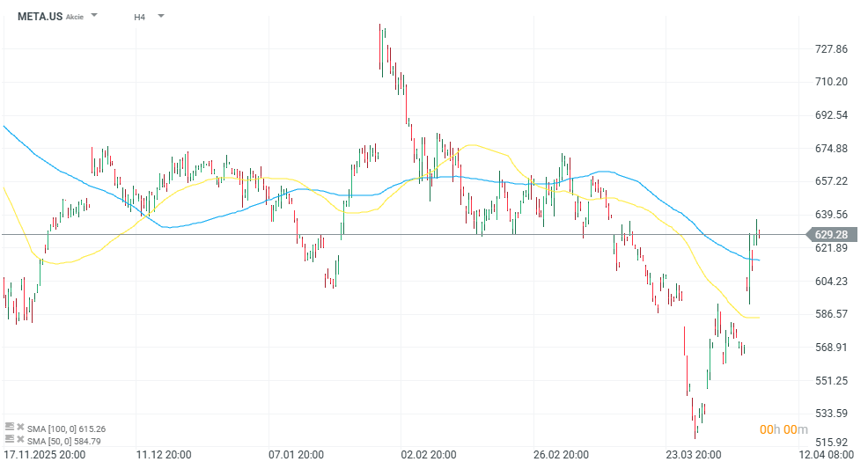Viewport: 868px width, 469px height.
Task: Remove the SMA 50 indicator with its X icon
Action: pyautogui.click(x=19, y=440)
